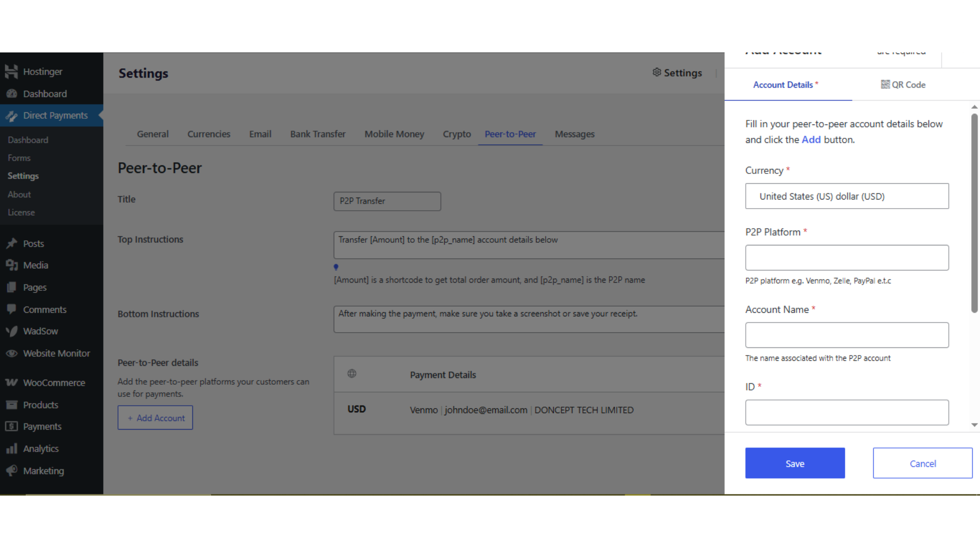This screenshot has width=980, height=551.
Task: Click the Cancel button
Action: click(922, 463)
